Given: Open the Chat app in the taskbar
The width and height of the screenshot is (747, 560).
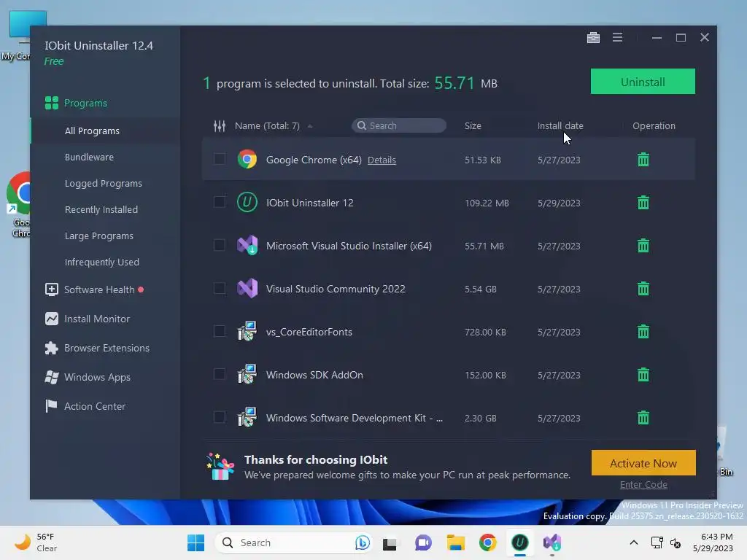Looking at the screenshot, I should [x=423, y=542].
